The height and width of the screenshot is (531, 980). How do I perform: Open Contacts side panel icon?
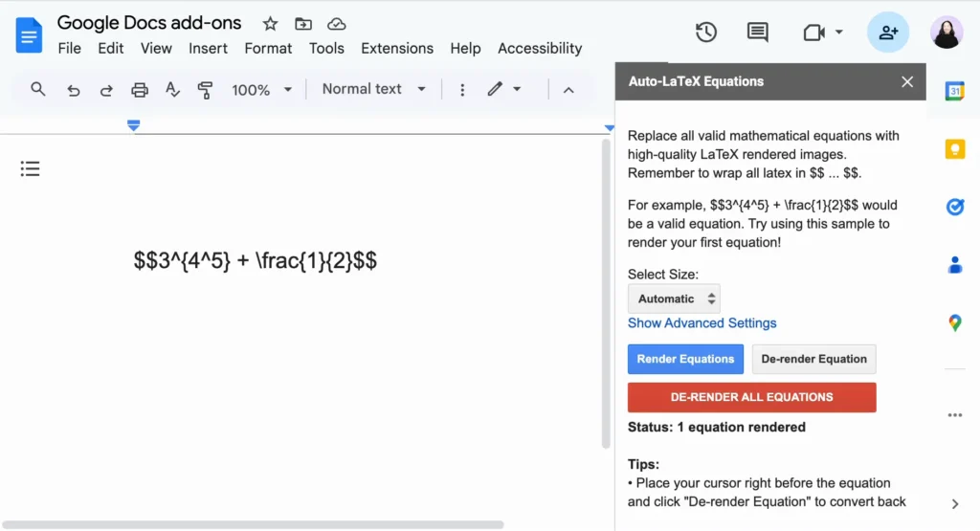click(955, 265)
